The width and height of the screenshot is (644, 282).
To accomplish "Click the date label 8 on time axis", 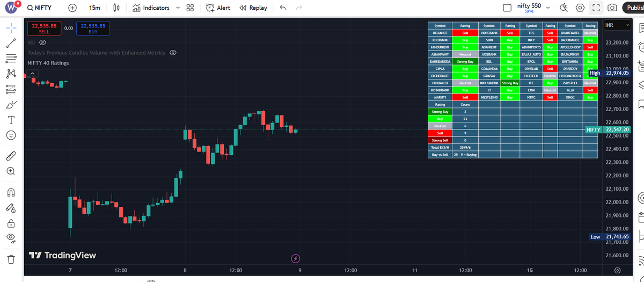I will (185, 270).
